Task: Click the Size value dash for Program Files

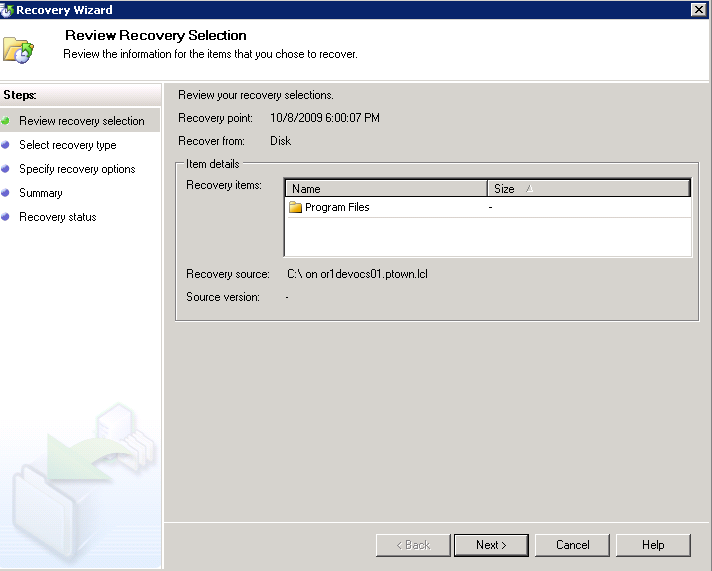Action: tap(490, 207)
